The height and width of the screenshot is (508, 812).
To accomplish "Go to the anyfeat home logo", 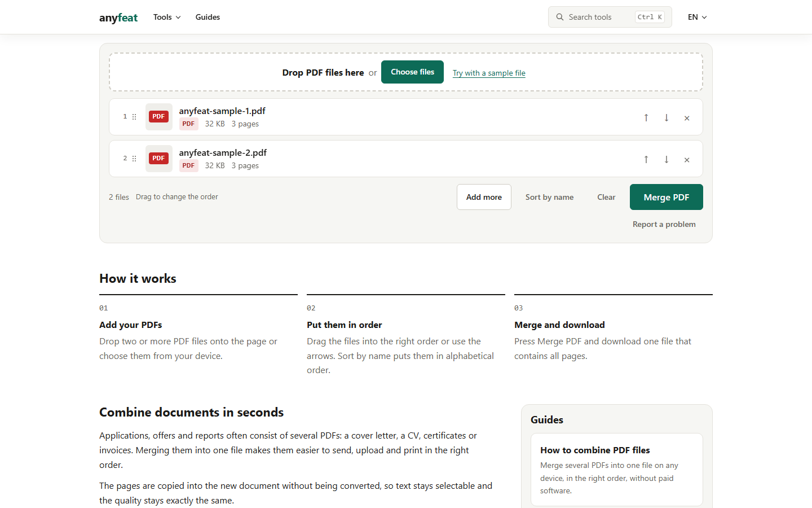I will point(118,17).
